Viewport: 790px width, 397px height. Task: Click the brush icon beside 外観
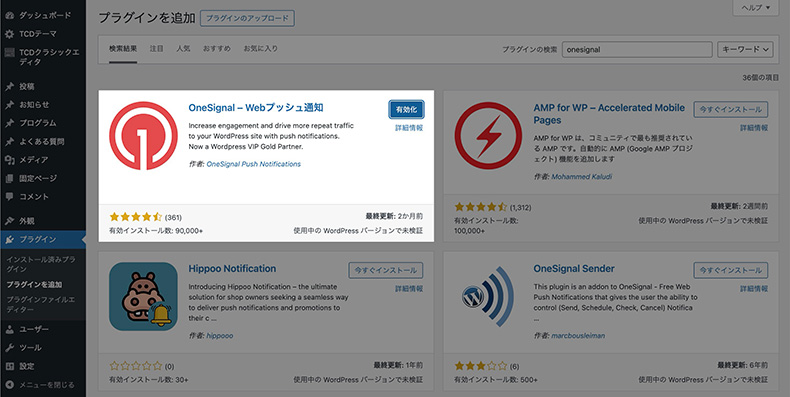[x=9, y=221]
